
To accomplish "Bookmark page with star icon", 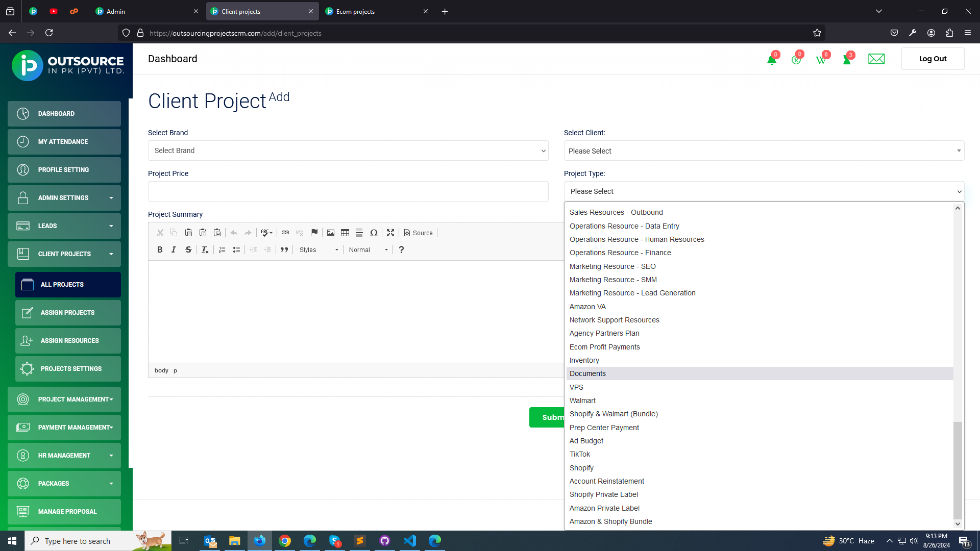I will coord(817,33).
